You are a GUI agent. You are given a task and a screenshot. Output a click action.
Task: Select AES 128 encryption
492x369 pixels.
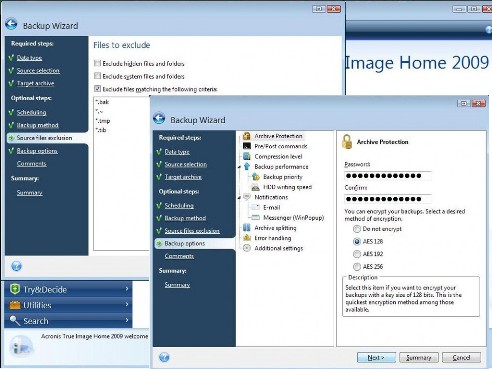[357, 241]
